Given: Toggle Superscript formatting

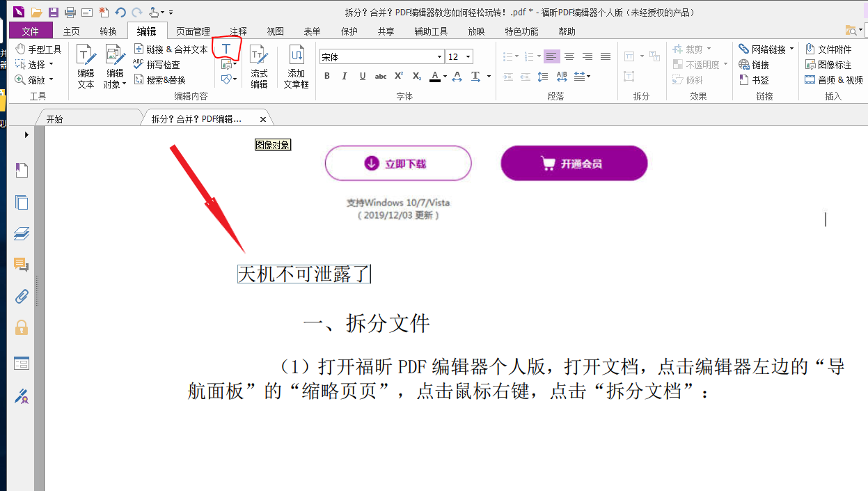Looking at the screenshot, I should (399, 76).
